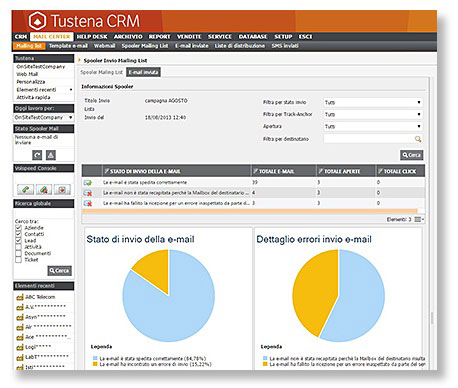Viewport: 458px width, 388px height.
Task: Open ABC Telecom company icon
Action: (x=20, y=297)
